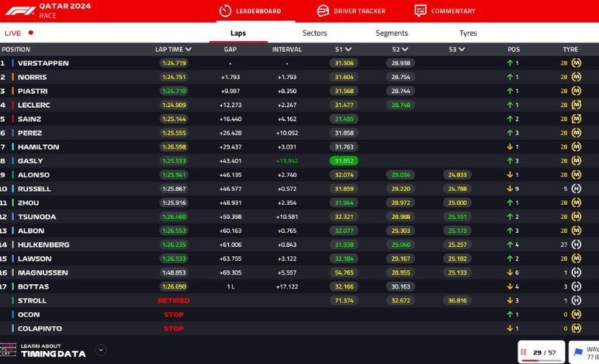599x364 pixels.
Task: Click the 29 / 57 lap progress bar
Action: [542, 360]
